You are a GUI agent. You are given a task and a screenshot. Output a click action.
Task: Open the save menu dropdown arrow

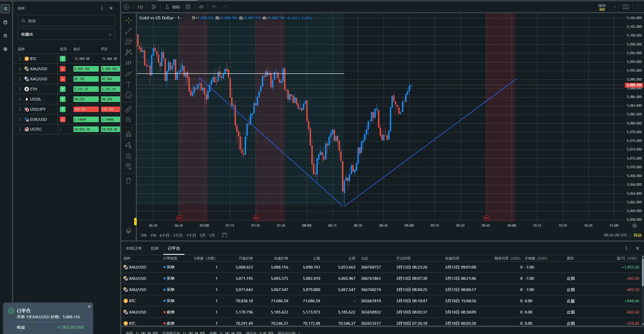coord(614,7)
